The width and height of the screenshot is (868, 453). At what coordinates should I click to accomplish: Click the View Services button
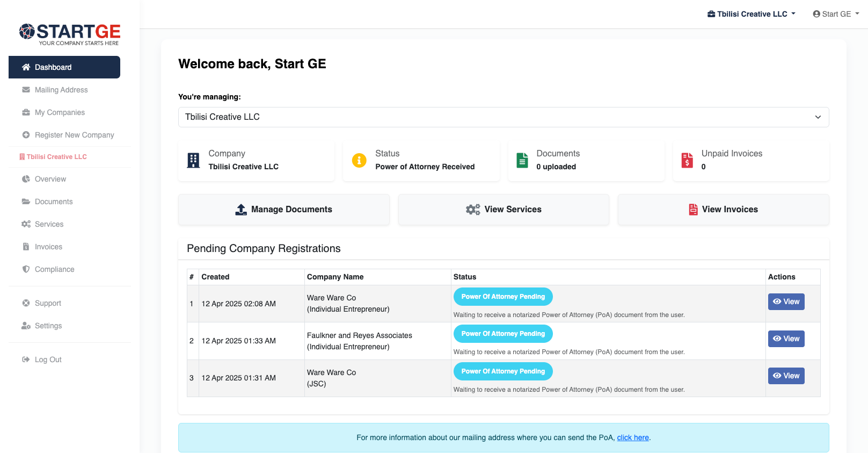[x=504, y=210]
